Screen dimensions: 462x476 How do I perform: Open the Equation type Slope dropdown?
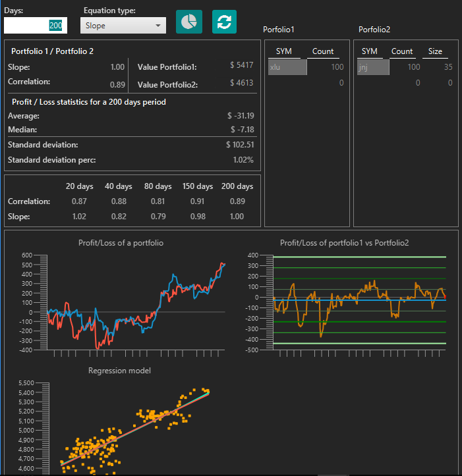pos(123,26)
